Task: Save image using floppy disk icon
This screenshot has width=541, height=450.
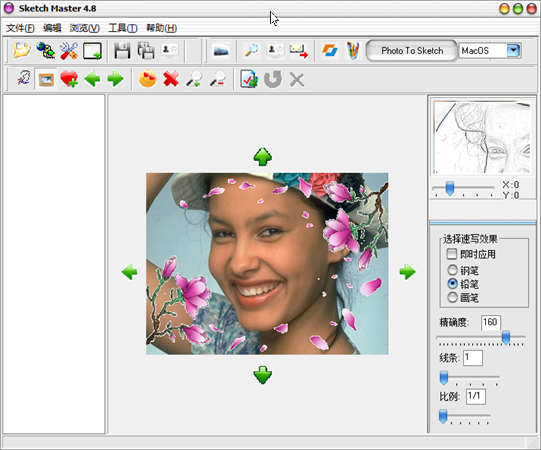Action: coord(122,51)
